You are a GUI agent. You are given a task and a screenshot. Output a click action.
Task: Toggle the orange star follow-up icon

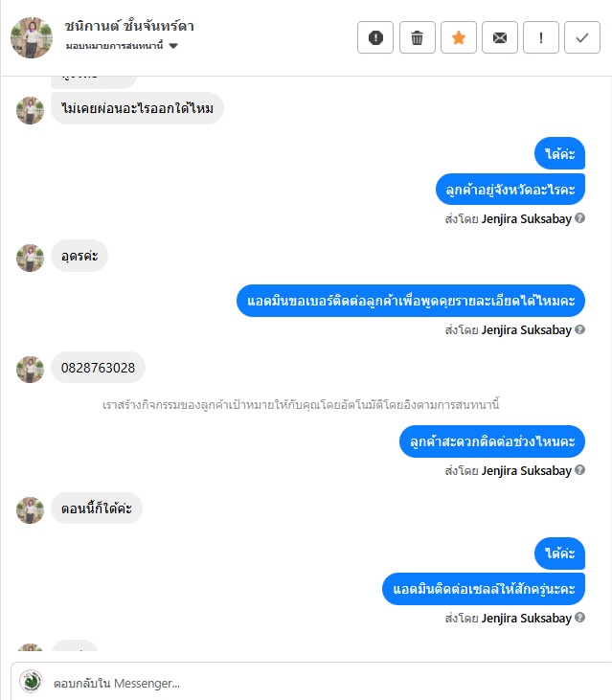[459, 37]
